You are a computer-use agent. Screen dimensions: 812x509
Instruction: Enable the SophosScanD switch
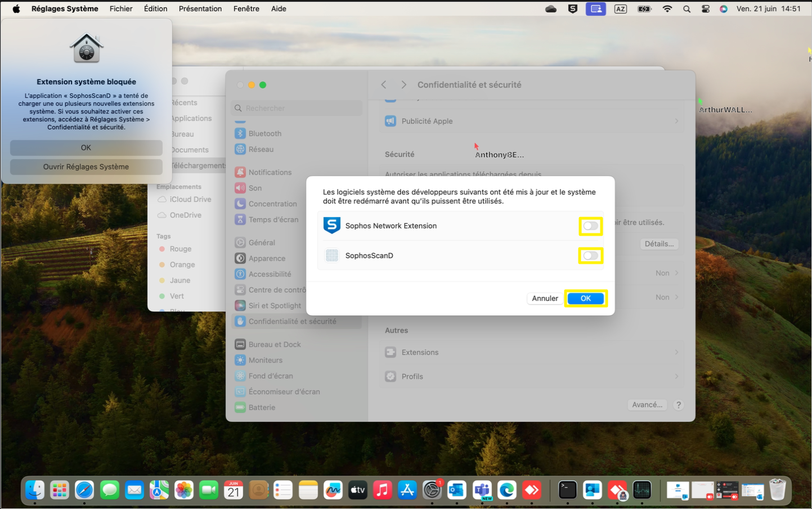coord(590,256)
